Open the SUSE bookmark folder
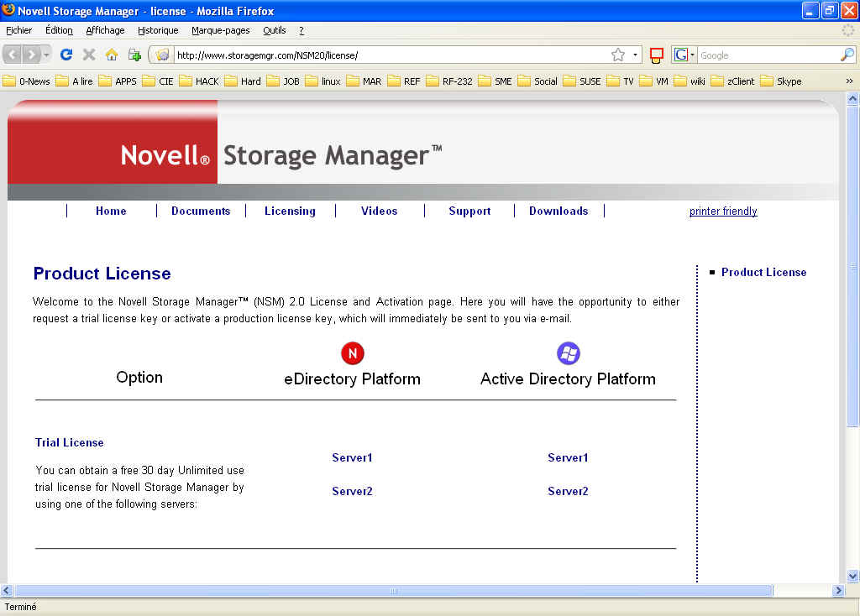 (x=582, y=81)
